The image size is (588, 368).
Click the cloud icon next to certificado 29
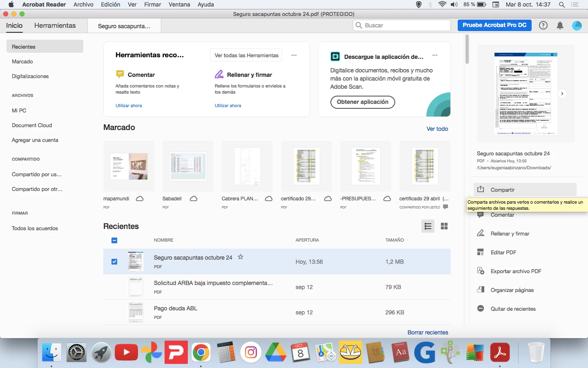click(x=328, y=199)
